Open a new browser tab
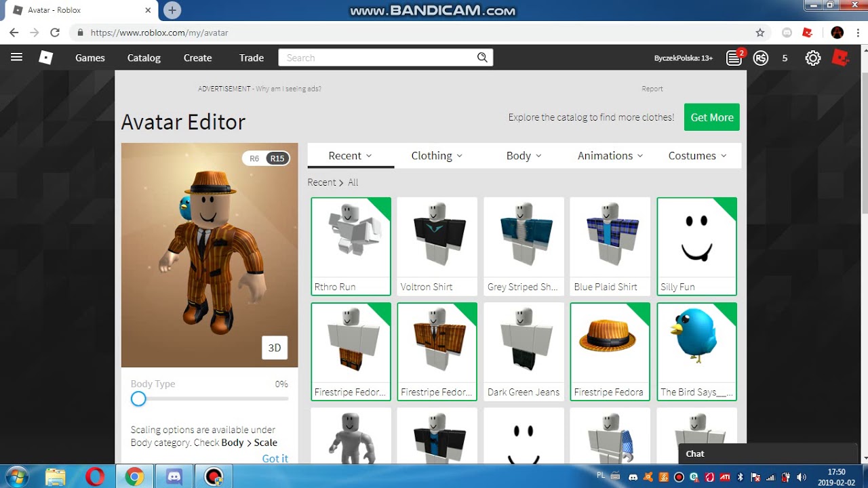Image resolution: width=868 pixels, height=488 pixels. pos(172,10)
